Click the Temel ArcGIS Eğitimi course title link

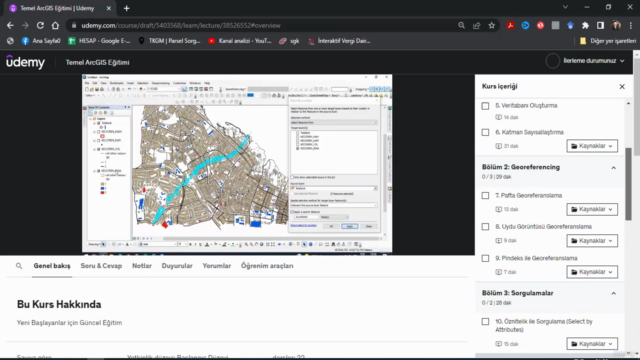pyautogui.click(x=98, y=62)
